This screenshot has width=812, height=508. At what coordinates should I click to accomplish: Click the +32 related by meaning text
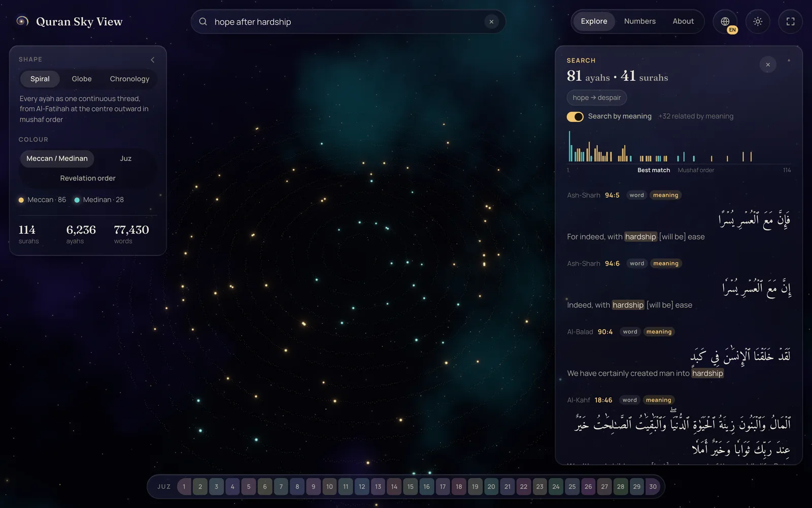[x=696, y=116]
